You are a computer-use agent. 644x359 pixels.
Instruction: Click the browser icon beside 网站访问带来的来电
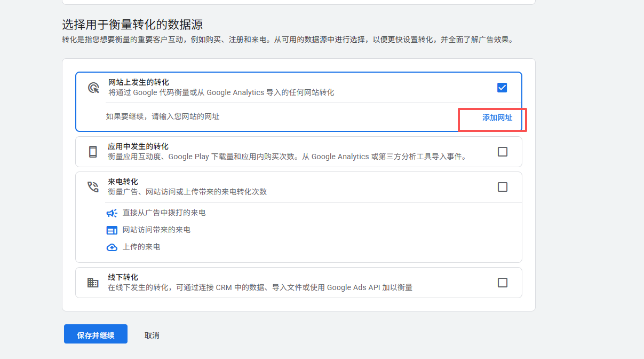[112, 230]
